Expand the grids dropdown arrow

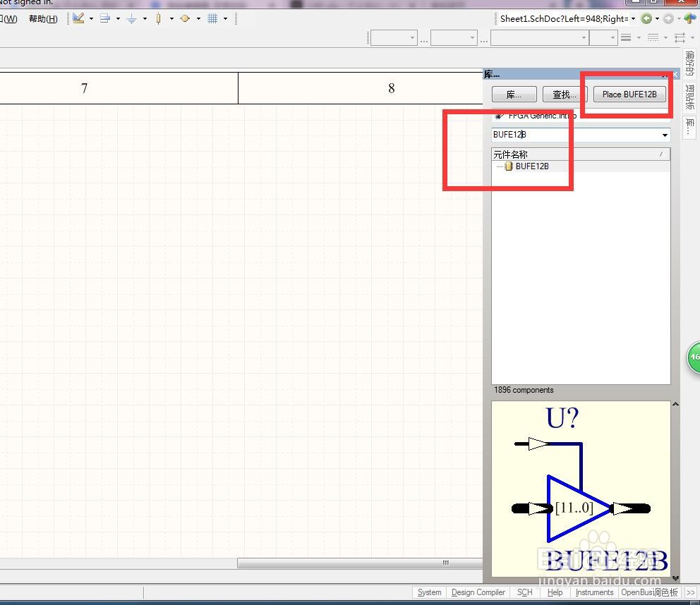[x=225, y=19]
